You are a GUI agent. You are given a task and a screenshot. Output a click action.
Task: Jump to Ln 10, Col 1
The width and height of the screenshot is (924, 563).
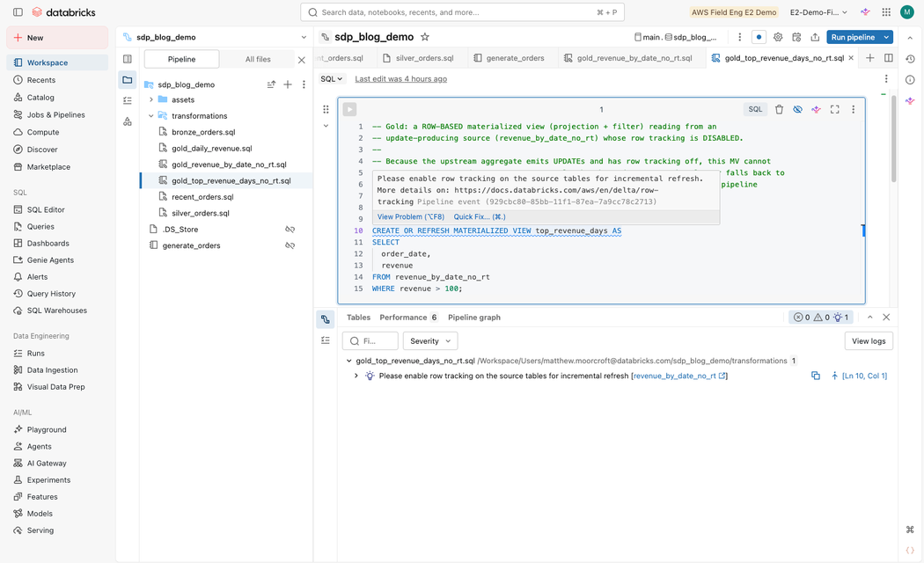pyautogui.click(x=864, y=376)
